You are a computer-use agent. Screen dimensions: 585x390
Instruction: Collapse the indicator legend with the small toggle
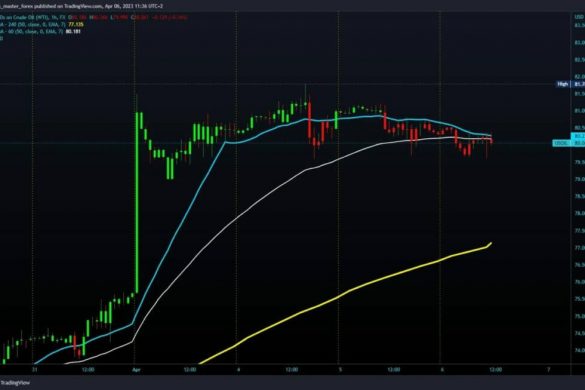tap(1, 38)
